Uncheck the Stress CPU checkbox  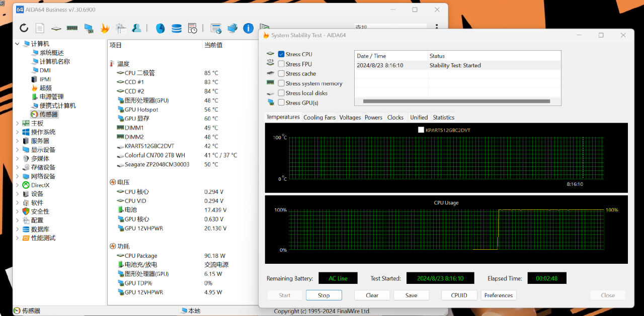[281, 54]
